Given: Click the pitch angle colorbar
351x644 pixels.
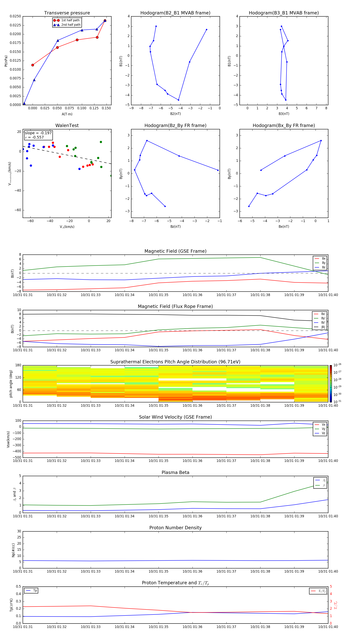Looking at the screenshot, I should tap(331, 384).
